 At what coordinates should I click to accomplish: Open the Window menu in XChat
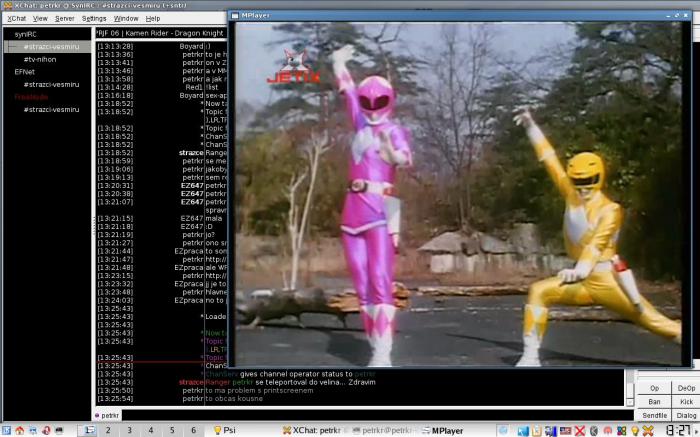[x=126, y=19]
